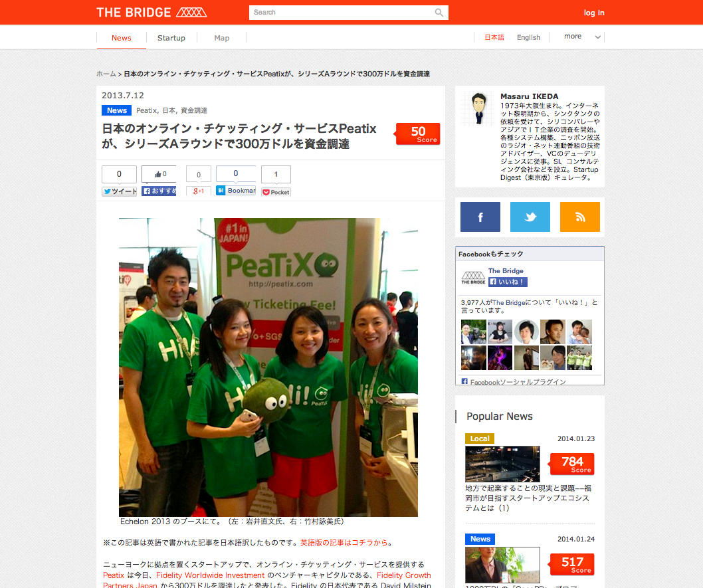
Task: Click the red 50 Score badge
Action: [x=418, y=134]
